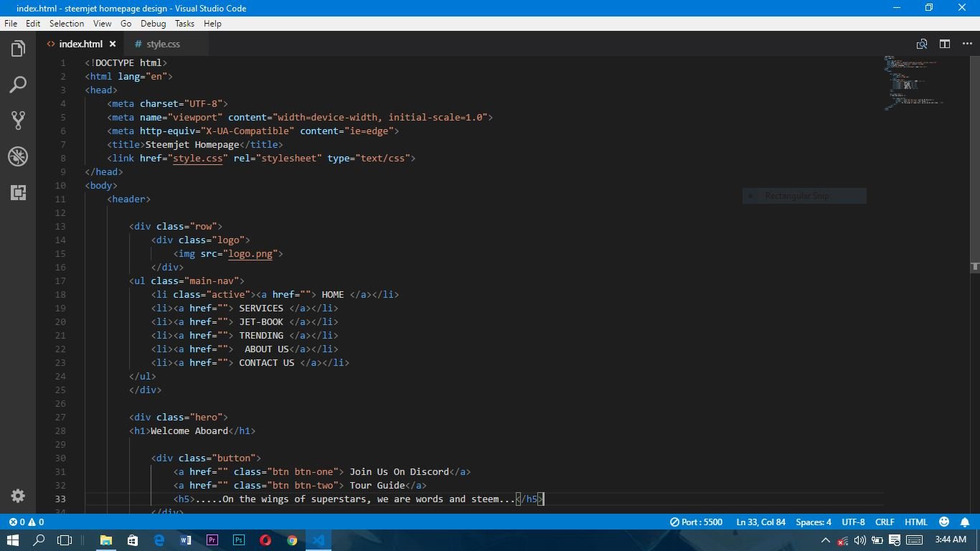Click the Open Changes icon in editor toolbar
The height and width of the screenshot is (551, 980).
point(922,44)
